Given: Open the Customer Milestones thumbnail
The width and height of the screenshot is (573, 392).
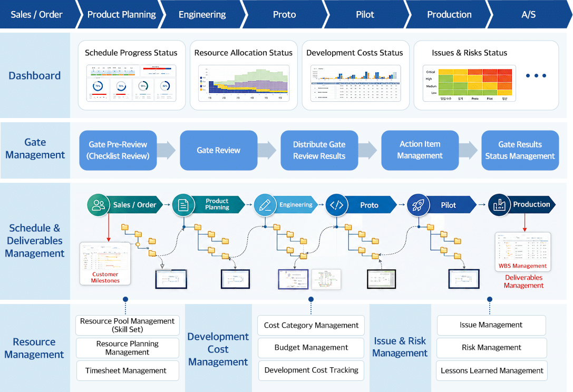Looking at the screenshot, I should (x=105, y=264).
